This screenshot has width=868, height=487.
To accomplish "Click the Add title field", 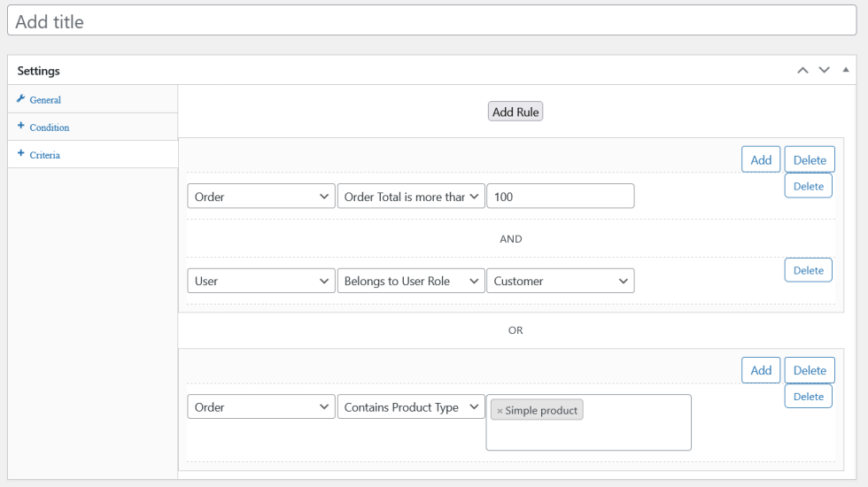I will [434, 21].
